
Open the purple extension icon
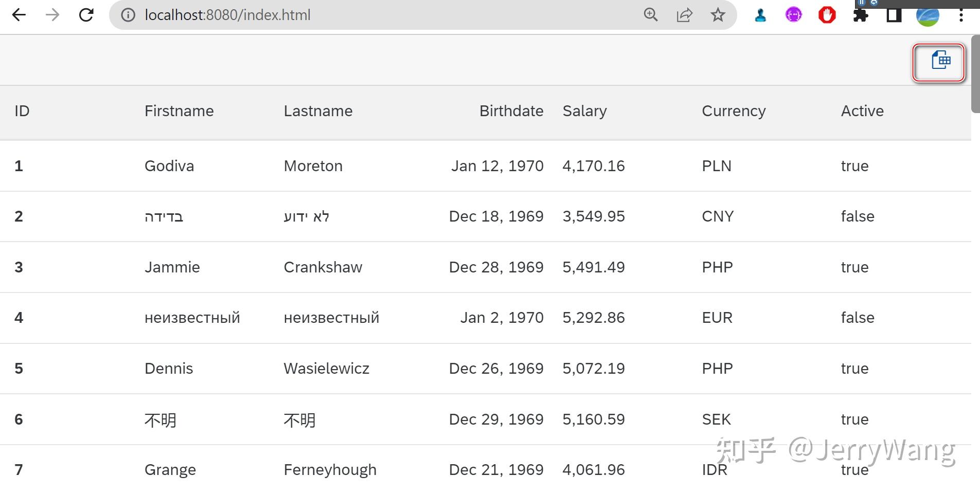[x=793, y=15]
